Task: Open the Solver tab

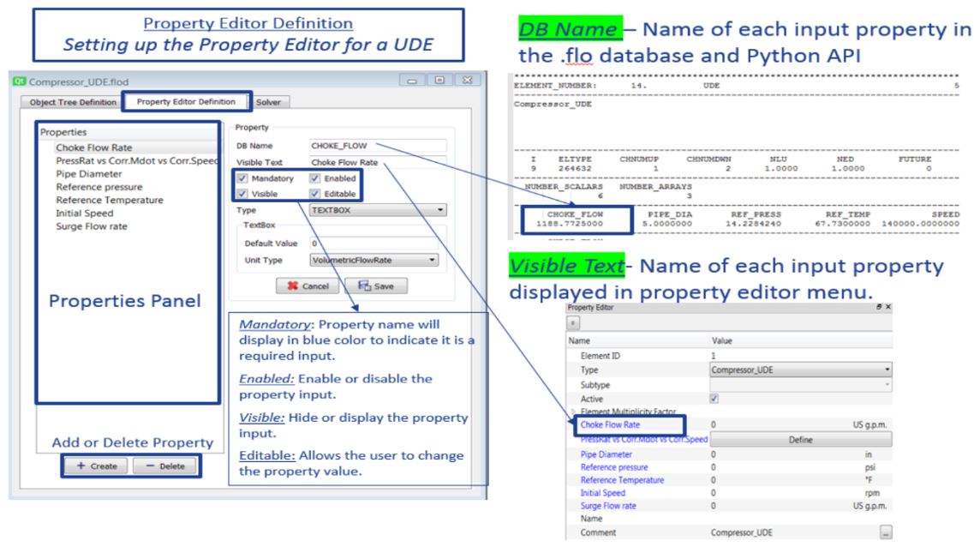Action: point(274,102)
